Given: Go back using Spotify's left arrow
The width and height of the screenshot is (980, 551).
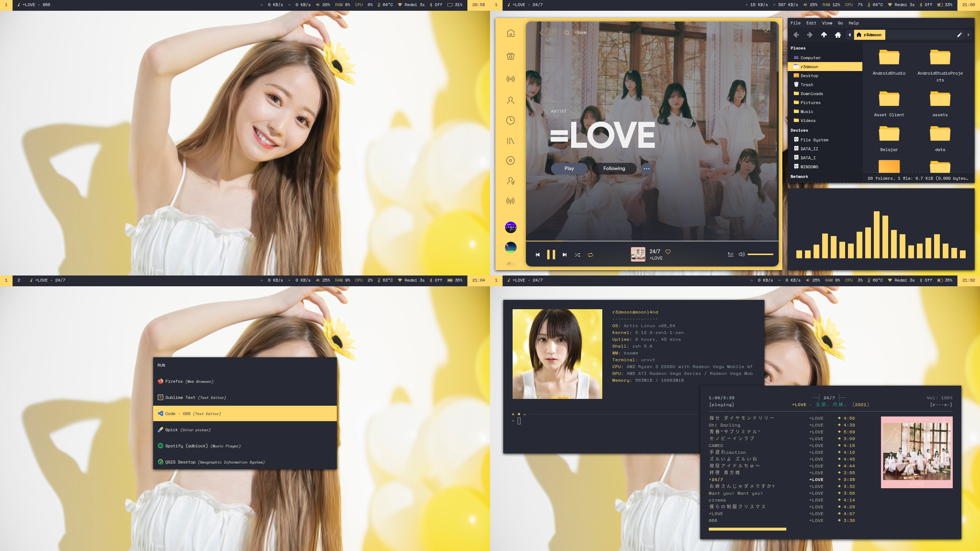Looking at the screenshot, I should click(541, 33).
